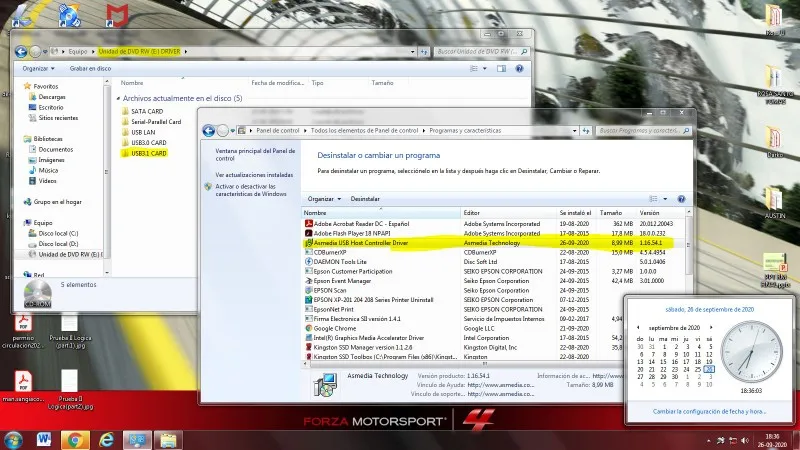This screenshot has width=800, height=450.
Task: Select Música library in sidebar
Action: 48,170
